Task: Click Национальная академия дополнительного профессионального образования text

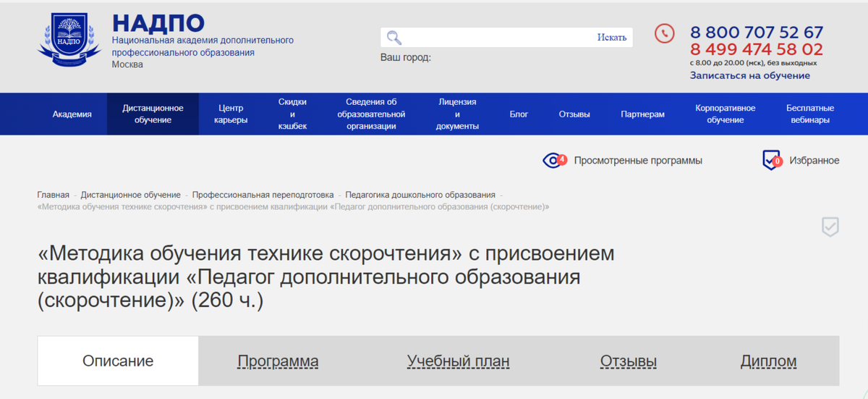Action: coord(203,46)
